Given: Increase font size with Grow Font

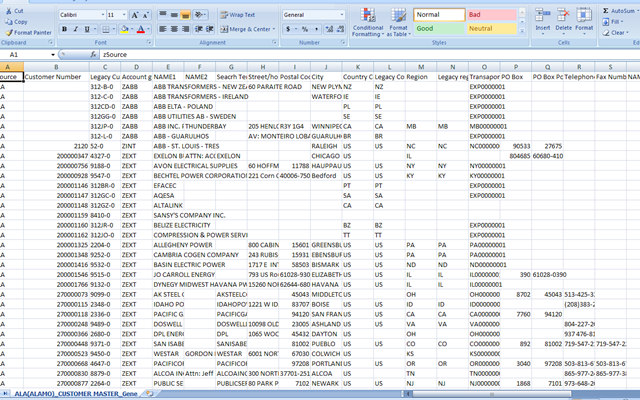Looking at the screenshot, I should tap(134, 15).
